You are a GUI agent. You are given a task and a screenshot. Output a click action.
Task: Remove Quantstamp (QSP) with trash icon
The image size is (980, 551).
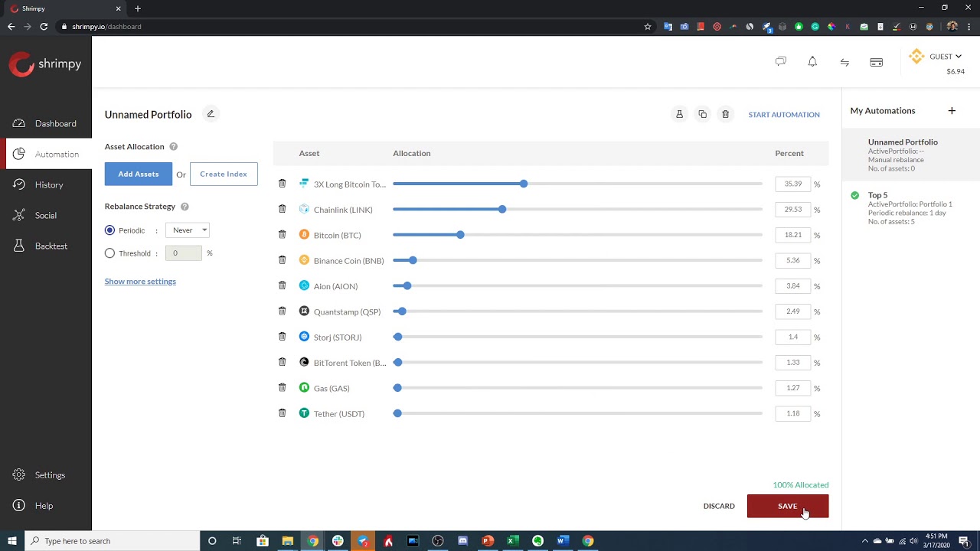[x=282, y=311]
